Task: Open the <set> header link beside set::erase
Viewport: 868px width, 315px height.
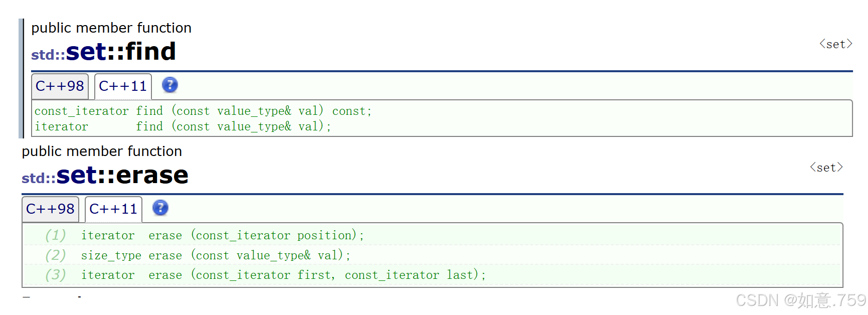Action: tap(826, 168)
